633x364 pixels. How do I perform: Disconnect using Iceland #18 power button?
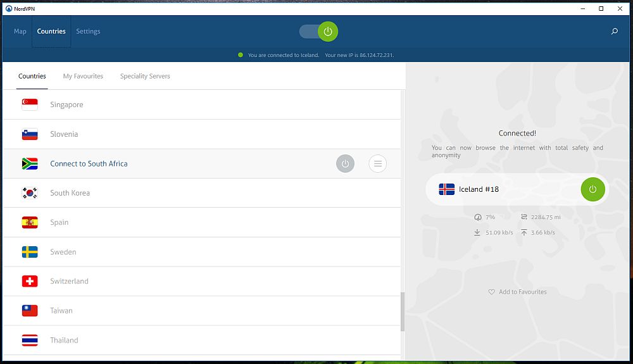592,189
